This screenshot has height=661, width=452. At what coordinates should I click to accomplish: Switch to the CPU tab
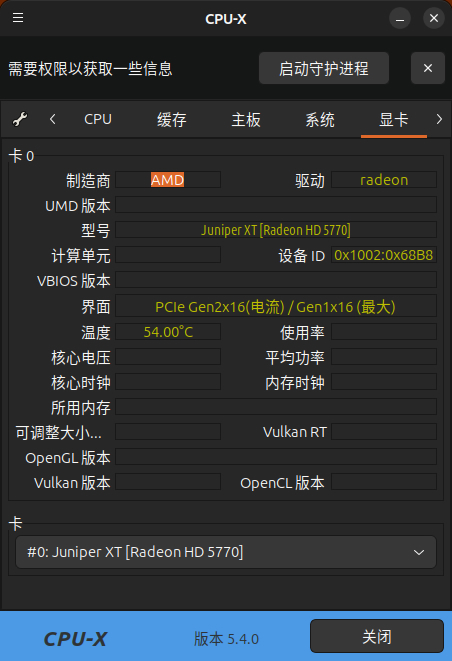click(98, 119)
